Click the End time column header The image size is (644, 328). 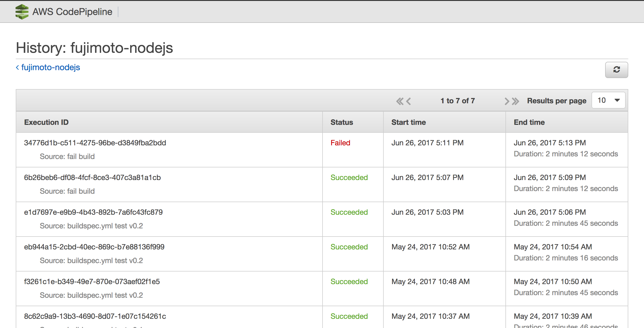click(529, 122)
